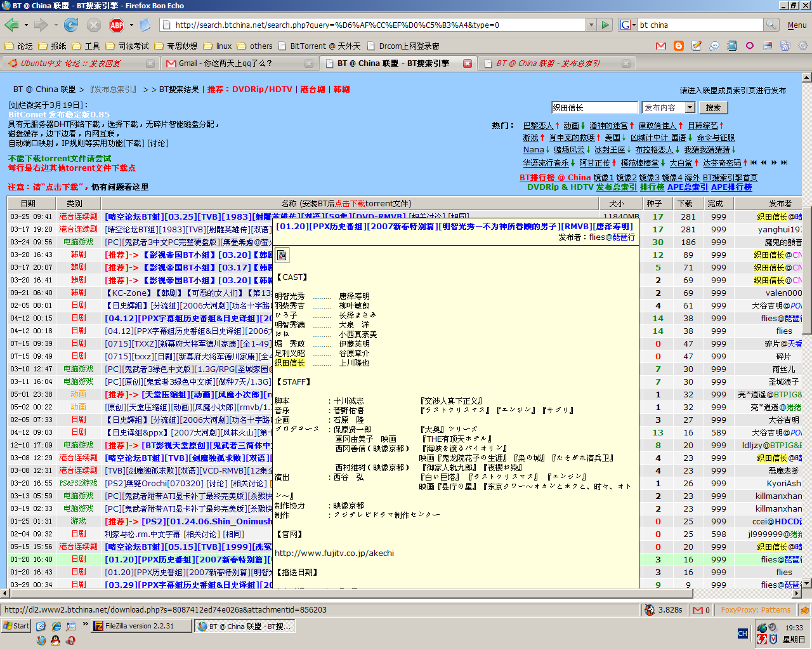The width and height of the screenshot is (812, 650).
Task: Open the URL bar history dropdown
Action: 591,25
